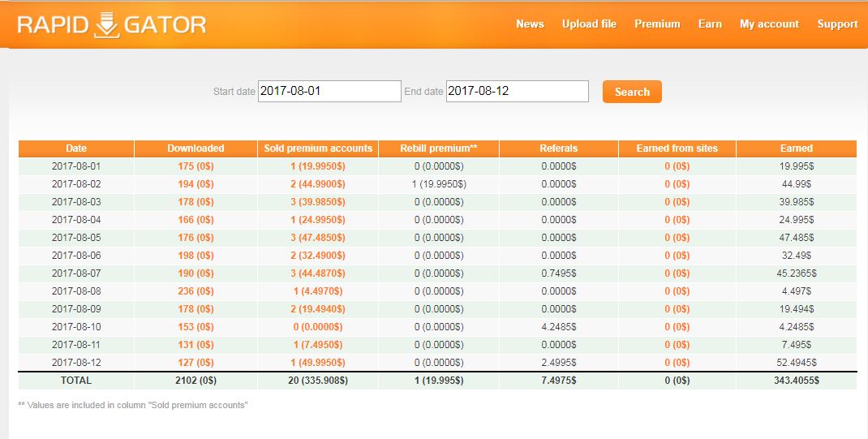Select Earn in the top navigation

(710, 24)
